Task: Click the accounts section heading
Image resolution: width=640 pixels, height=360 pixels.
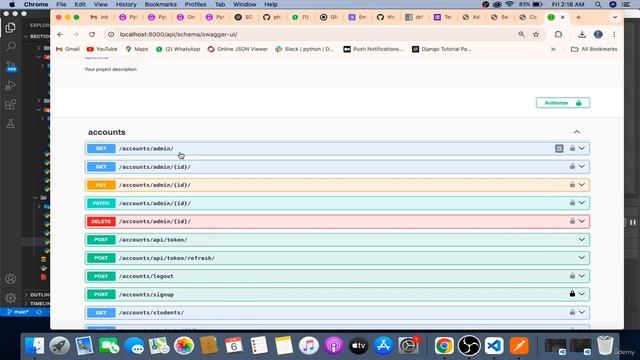Action: (107, 132)
